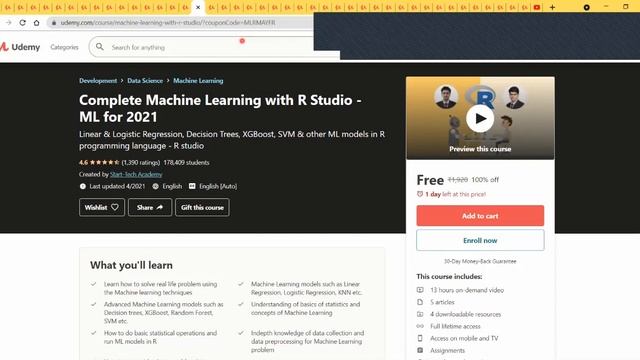The width and height of the screenshot is (640, 360).
Task: Click 30-Day Money-Back Guarantee text
Action: coord(480,261)
